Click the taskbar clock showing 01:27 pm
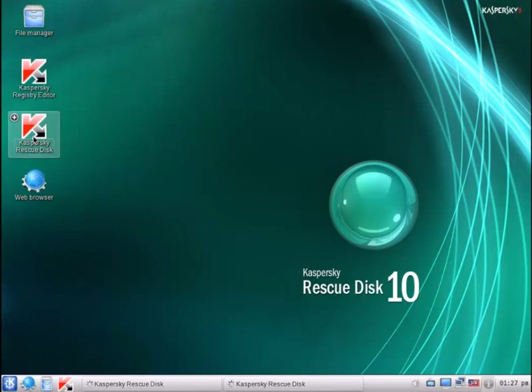532x392 pixels. (x=513, y=383)
